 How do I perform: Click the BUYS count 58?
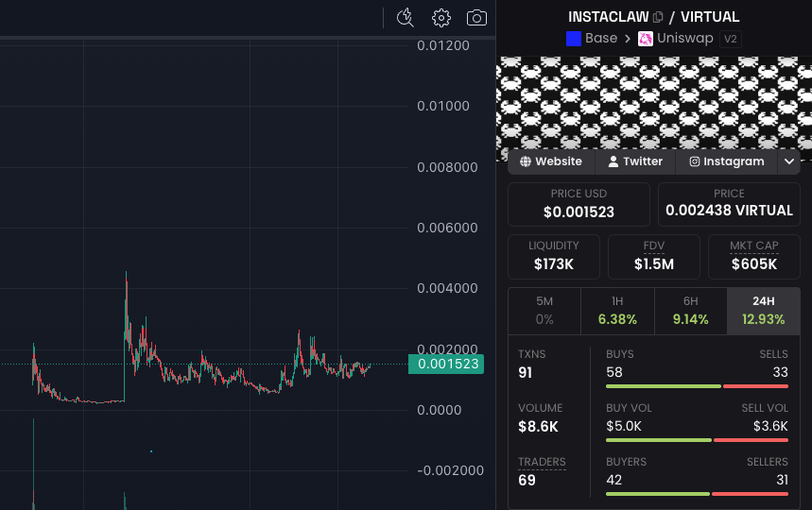(x=614, y=372)
